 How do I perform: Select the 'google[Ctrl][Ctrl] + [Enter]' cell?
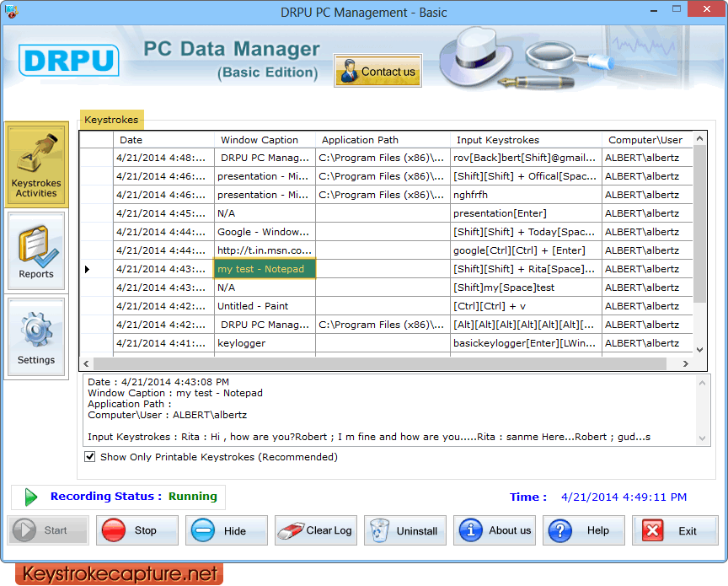tap(526, 250)
